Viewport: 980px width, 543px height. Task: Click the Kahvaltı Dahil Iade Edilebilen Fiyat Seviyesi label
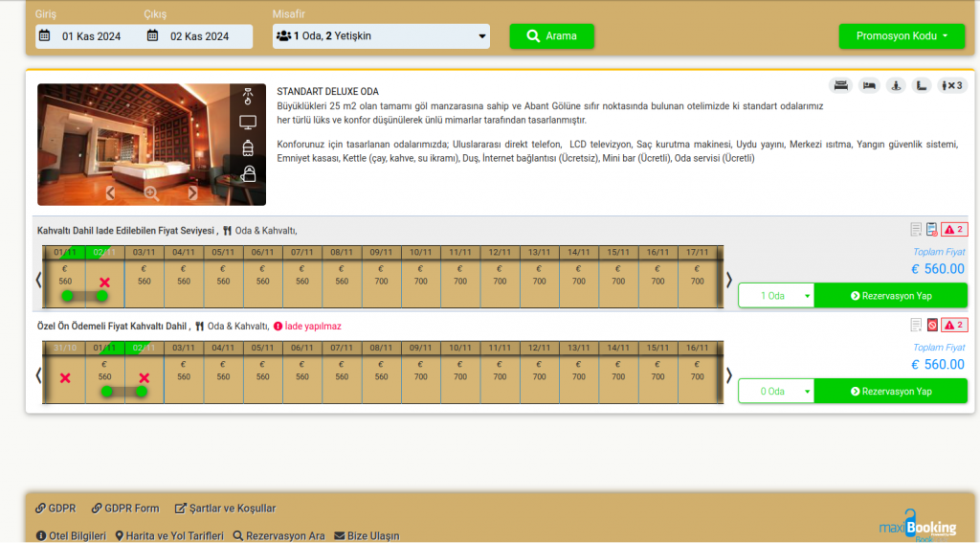(125, 230)
